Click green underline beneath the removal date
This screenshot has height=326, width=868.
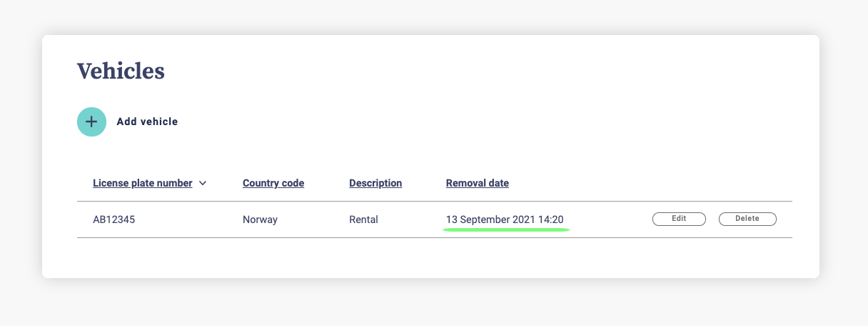507,230
